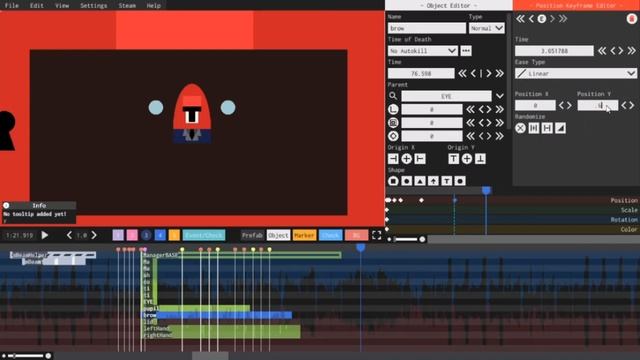Viewport: 640px width, 360px height.
Task: Adjust the main timeline zoom slider
Action: coord(27,356)
